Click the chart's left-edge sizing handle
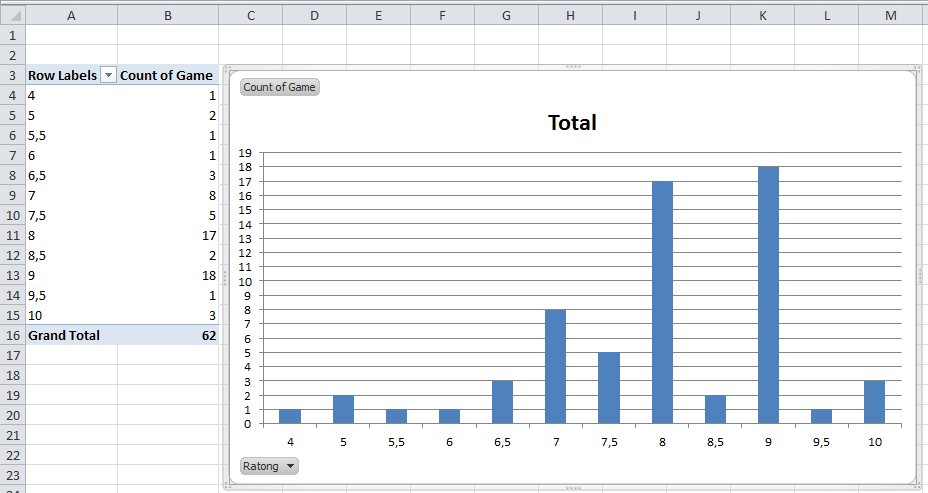This screenshot has height=493, width=928. (x=224, y=276)
